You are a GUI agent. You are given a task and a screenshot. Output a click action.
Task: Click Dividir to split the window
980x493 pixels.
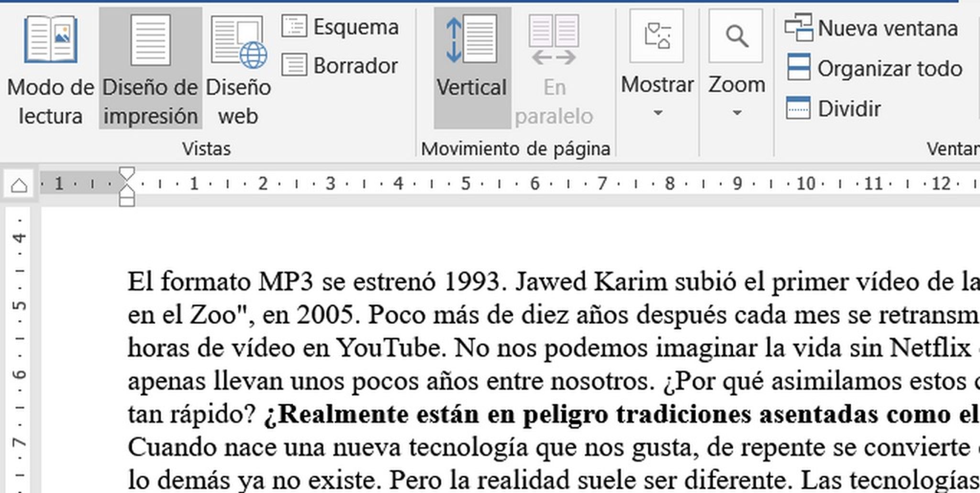tap(834, 109)
